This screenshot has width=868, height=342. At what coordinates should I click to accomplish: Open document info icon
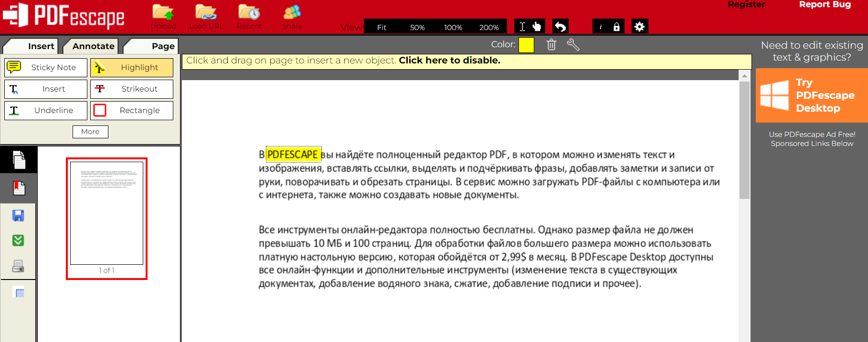pyautogui.click(x=601, y=27)
